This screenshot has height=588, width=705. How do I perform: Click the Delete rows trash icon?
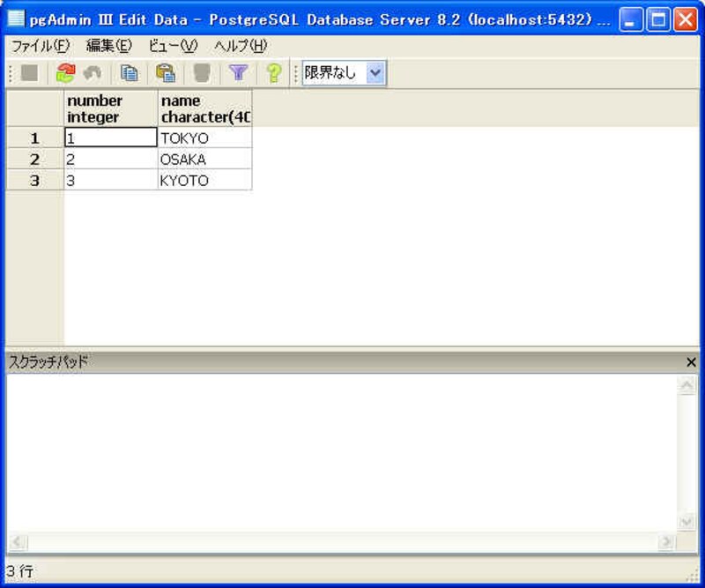click(202, 73)
